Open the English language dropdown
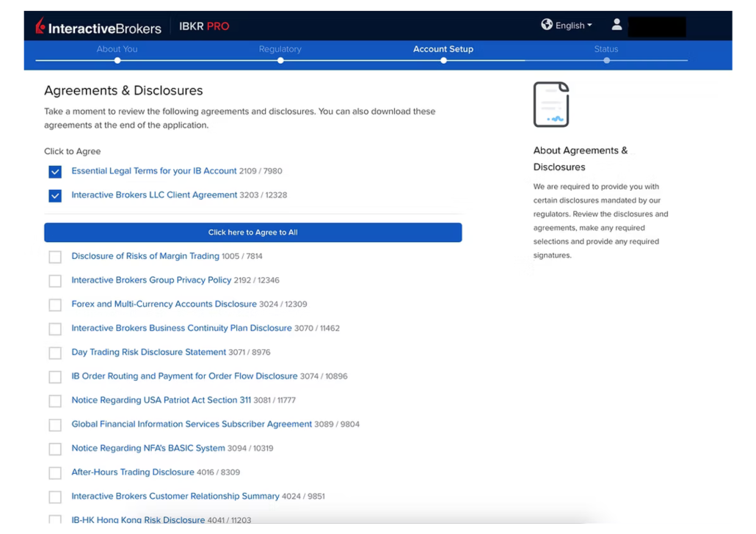 click(573, 26)
